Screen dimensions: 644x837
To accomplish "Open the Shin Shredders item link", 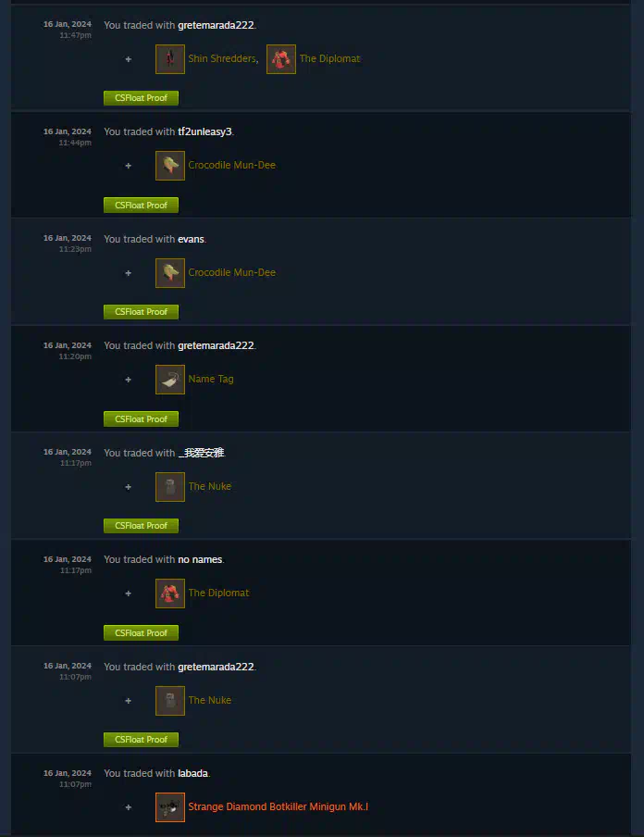I will (222, 58).
